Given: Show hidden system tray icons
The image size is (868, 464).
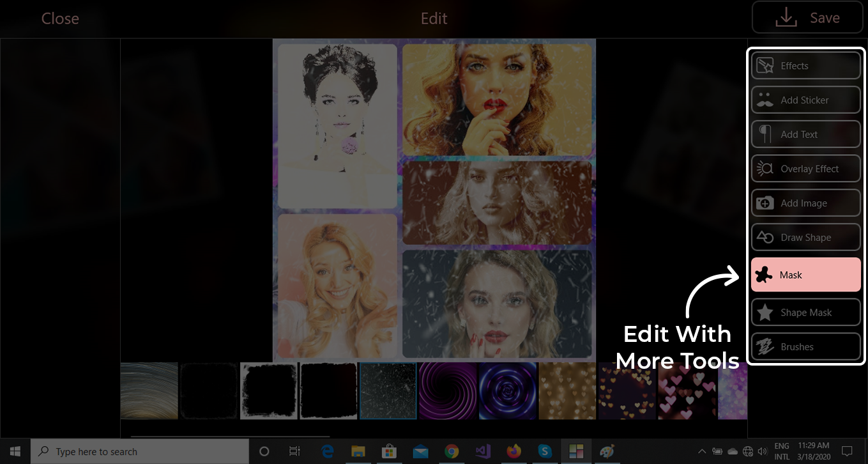Looking at the screenshot, I should pos(702,451).
